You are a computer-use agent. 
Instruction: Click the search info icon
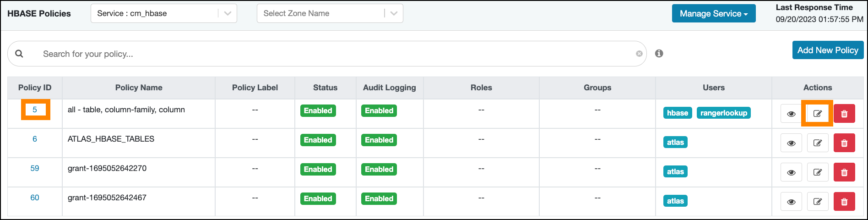pyautogui.click(x=659, y=54)
